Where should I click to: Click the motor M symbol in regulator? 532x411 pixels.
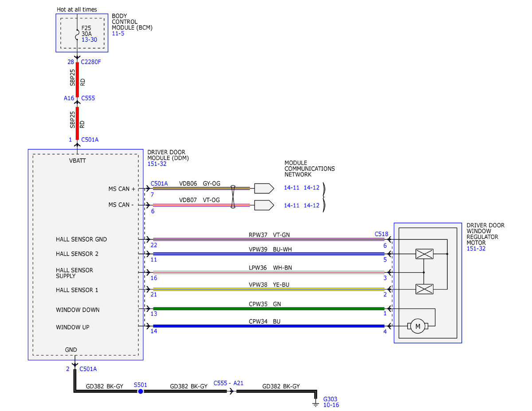417,327
